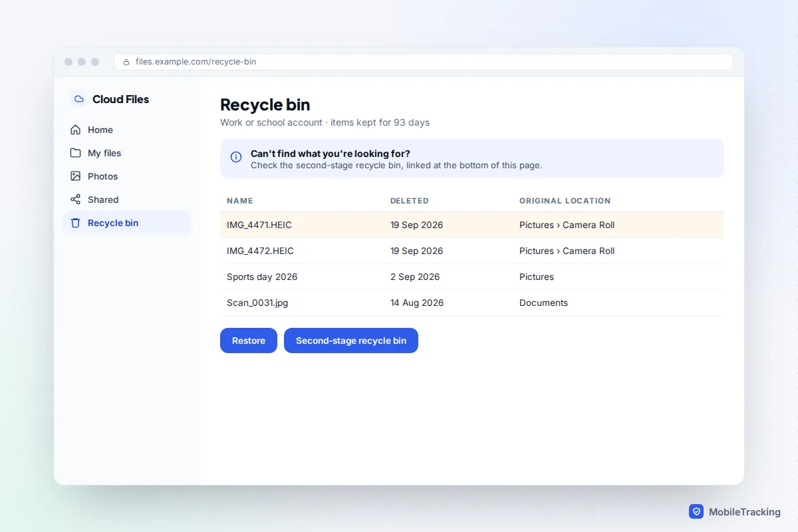
Task: Open My files in the sidebar
Action: click(x=126, y=153)
